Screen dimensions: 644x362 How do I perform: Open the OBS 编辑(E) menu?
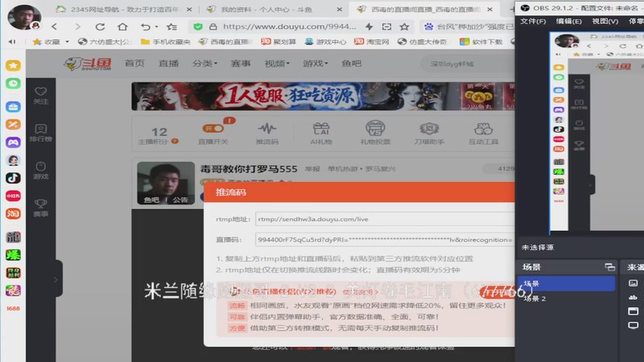569,21
